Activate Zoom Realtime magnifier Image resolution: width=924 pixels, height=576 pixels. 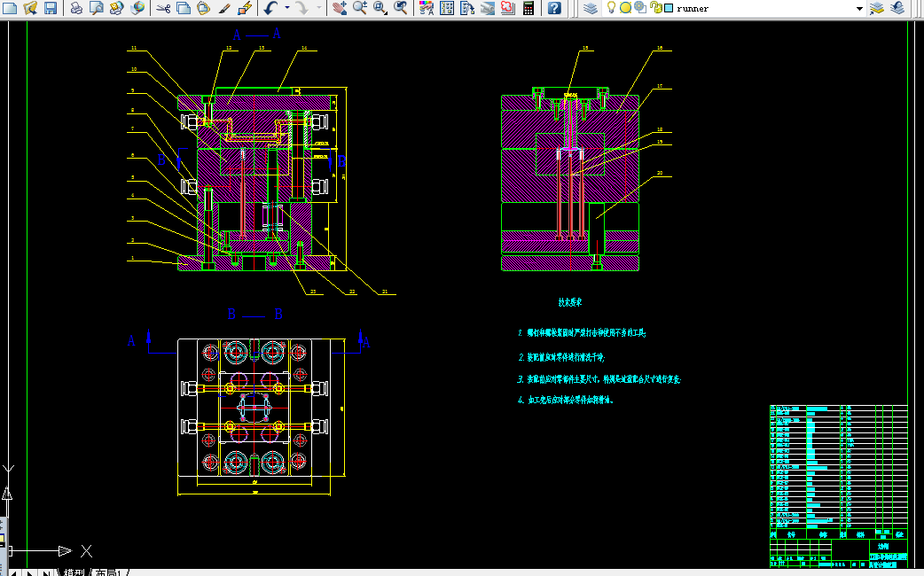coord(359,8)
